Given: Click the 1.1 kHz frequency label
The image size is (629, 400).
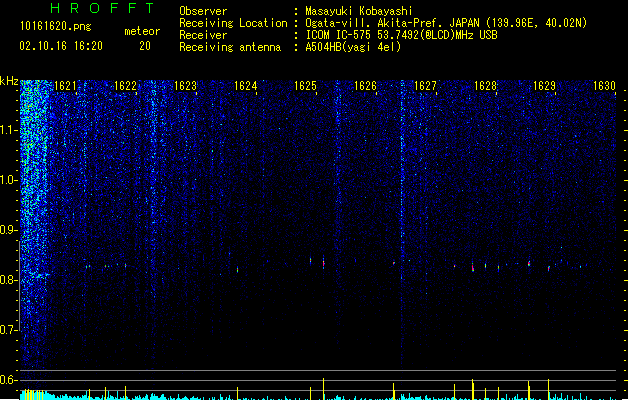Looking at the screenshot, I should (8, 130).
